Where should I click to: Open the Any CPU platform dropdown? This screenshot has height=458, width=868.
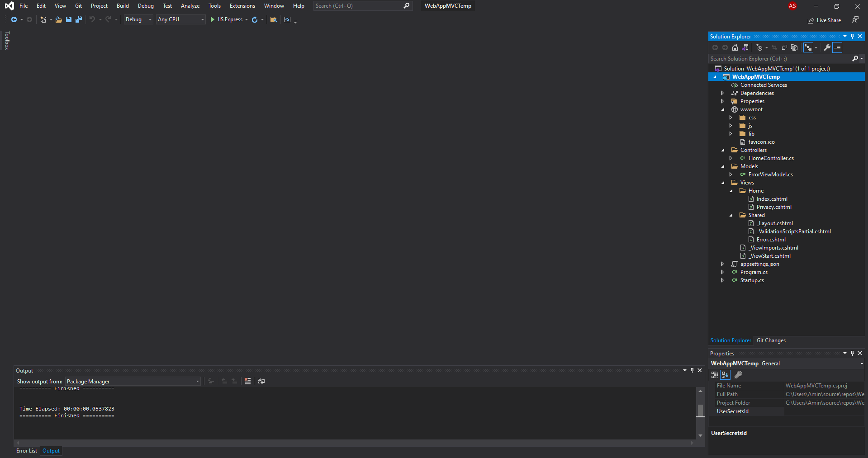pos(181,19)
